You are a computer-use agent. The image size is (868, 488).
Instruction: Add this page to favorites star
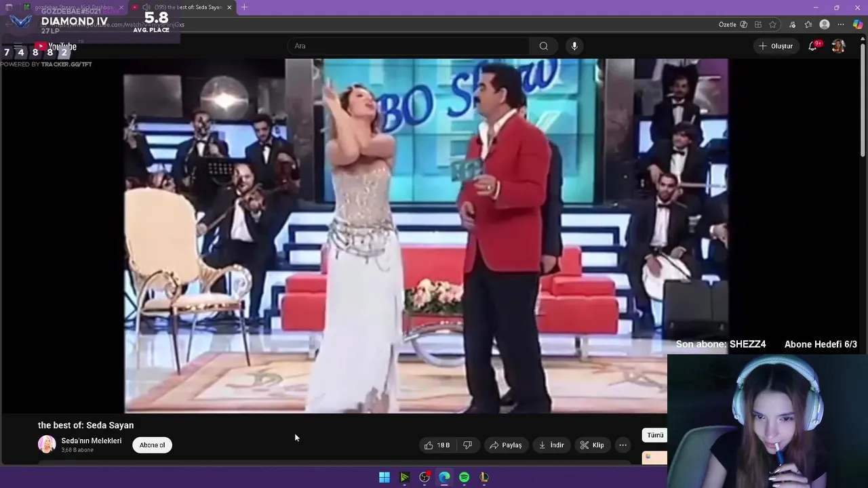(x=772, y=24)
